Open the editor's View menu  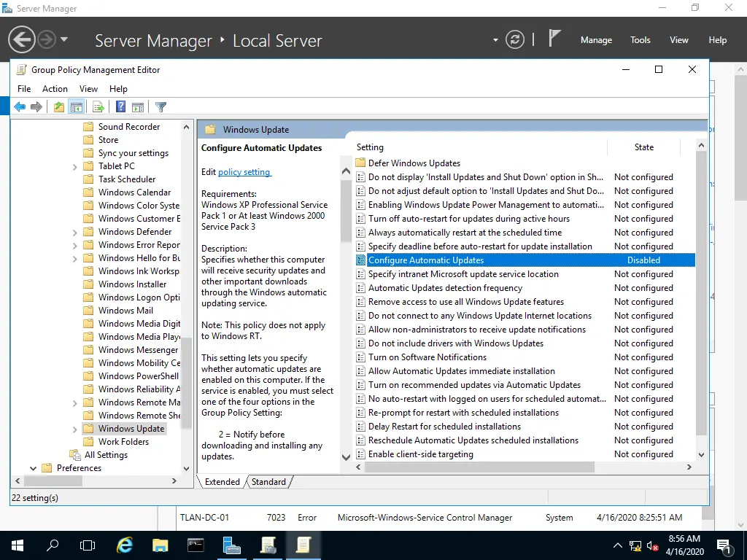tap(88, 88)
